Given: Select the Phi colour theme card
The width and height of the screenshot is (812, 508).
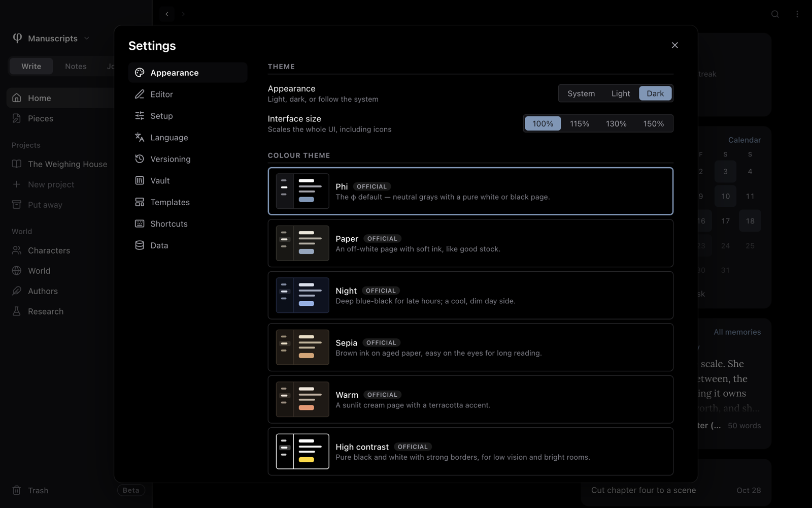Looking at the screenshot, I should [470, 191].
